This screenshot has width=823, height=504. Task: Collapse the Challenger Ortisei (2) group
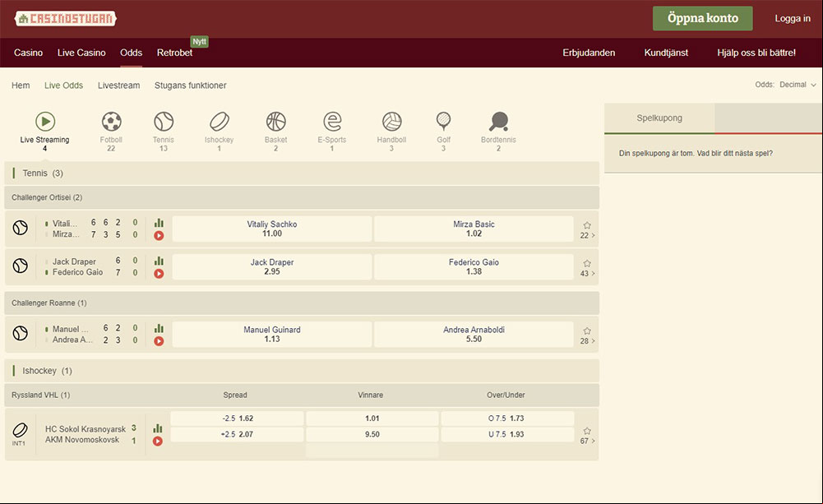302,197
